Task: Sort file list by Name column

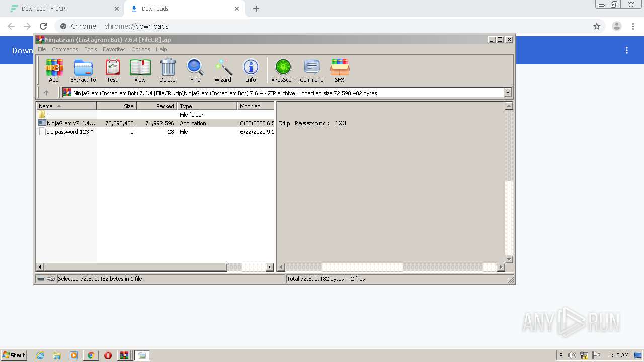Action: [x=66, y=106]
